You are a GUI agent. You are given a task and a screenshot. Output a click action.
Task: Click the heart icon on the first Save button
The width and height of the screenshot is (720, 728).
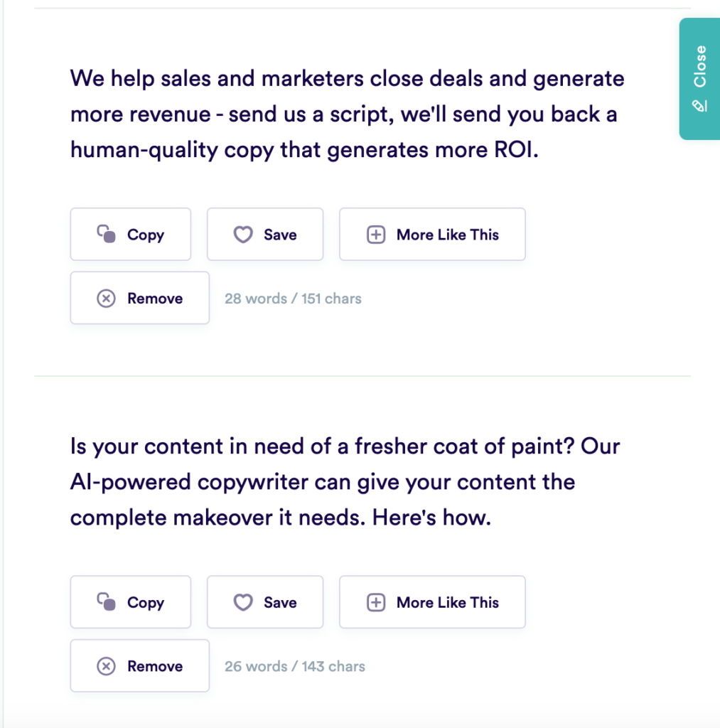pos(243,234)
